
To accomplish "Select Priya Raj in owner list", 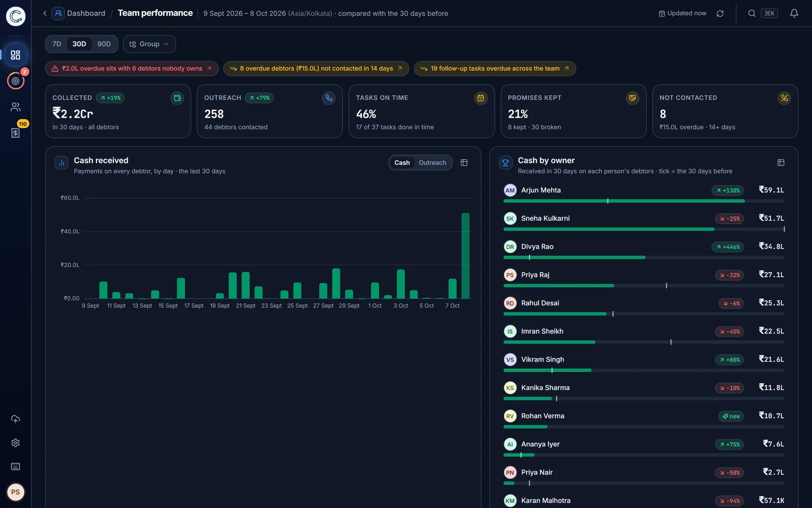I will pos(644,278).
